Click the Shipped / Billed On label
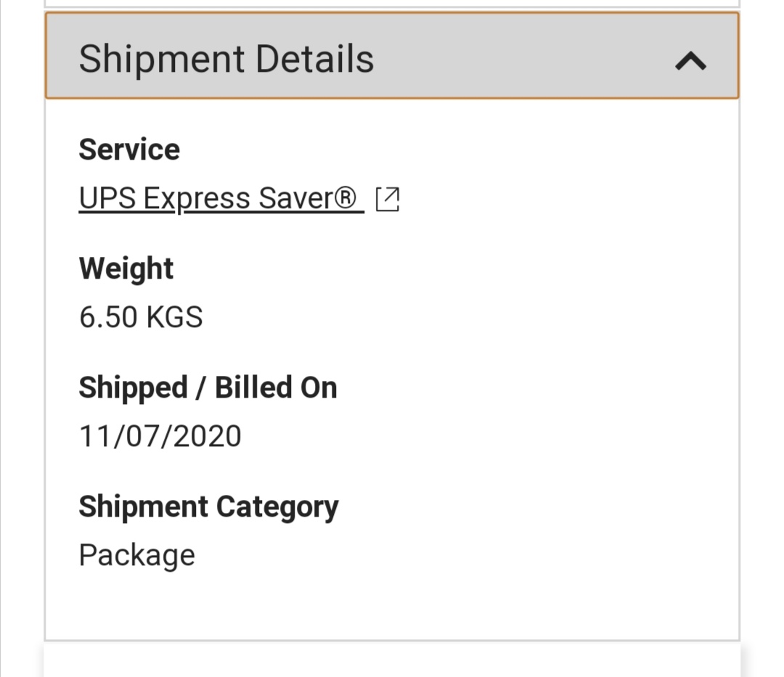 [x=208, y=388]
